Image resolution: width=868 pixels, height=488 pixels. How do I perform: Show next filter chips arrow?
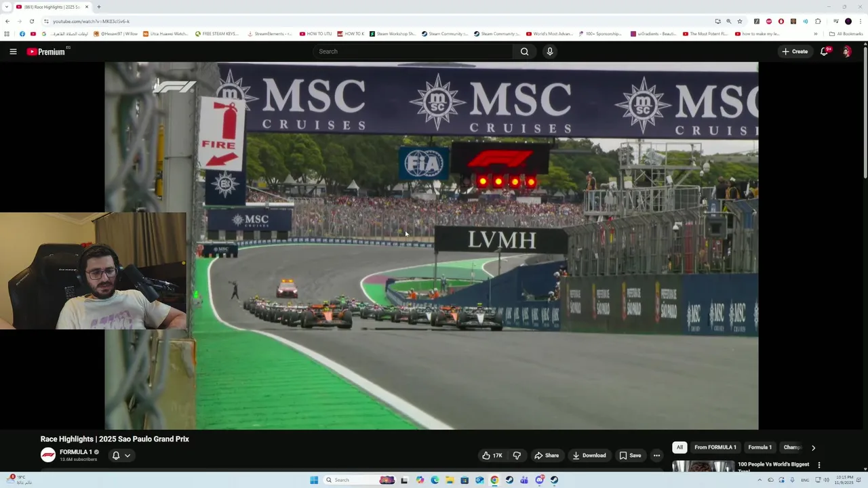(813, 447)
